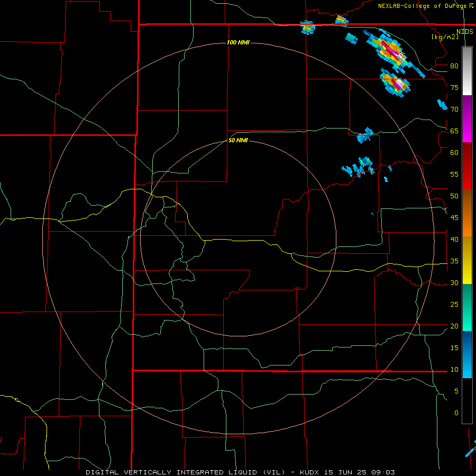Image resolution: width=476 pixels, height=476 pixels.
Task: Select the red segment of the color scale
Action: tap(467, 166)
